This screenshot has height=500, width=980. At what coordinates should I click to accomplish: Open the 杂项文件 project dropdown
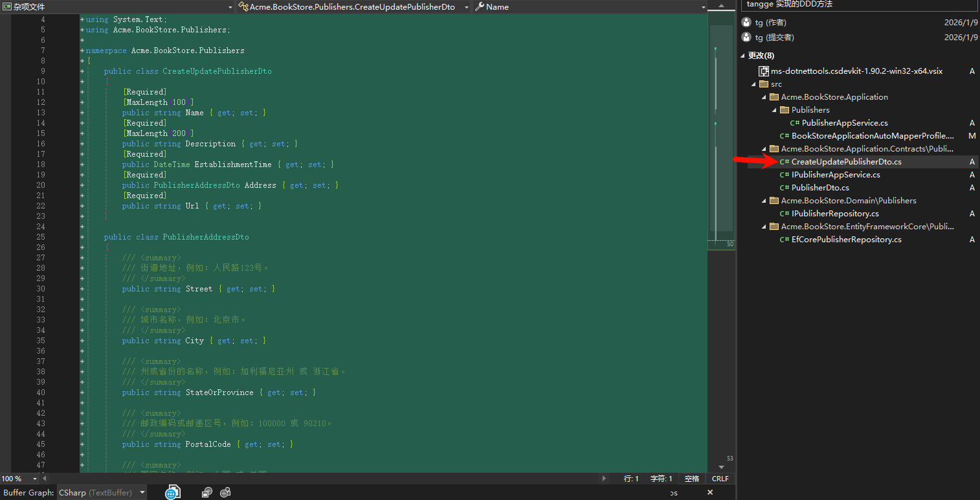117,6
